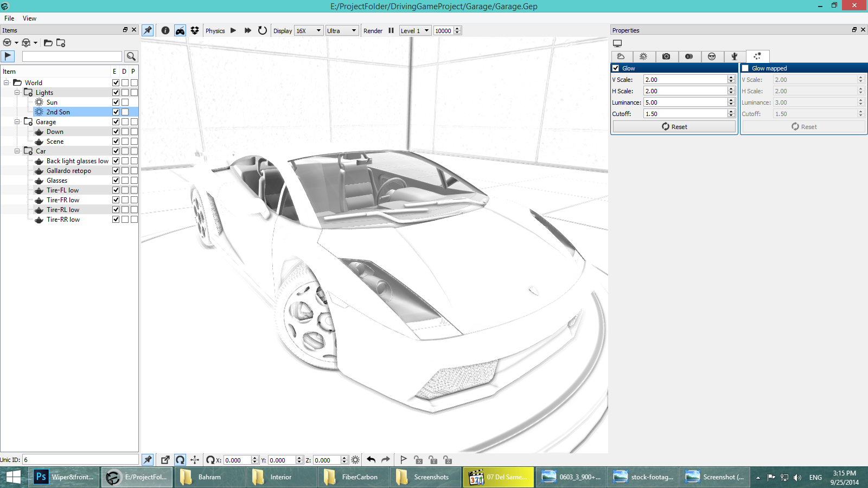Viewport: 868px width, 488px height.
Task: Toggle the E checkbox for Gallardo retopo
Action: tap(116, 171)
